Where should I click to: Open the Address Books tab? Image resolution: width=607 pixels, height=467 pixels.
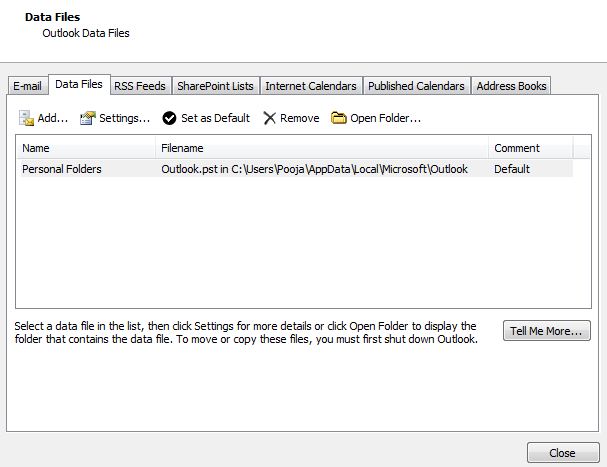[x=511, y=86]
